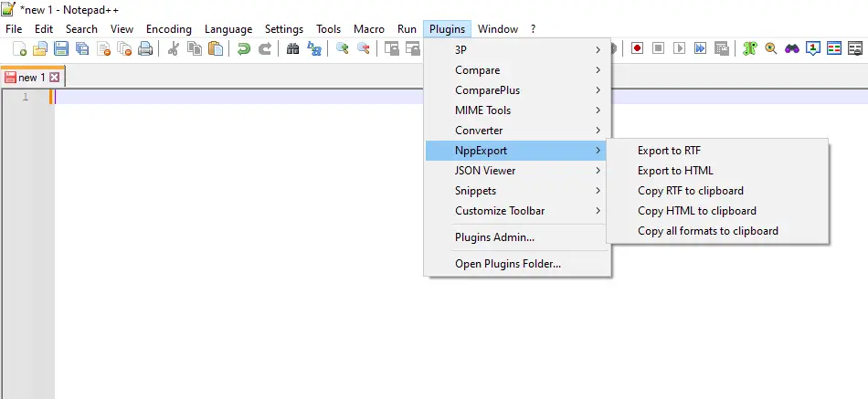
Task: Click the New file toolbar icon
Action: click(19, 48)
